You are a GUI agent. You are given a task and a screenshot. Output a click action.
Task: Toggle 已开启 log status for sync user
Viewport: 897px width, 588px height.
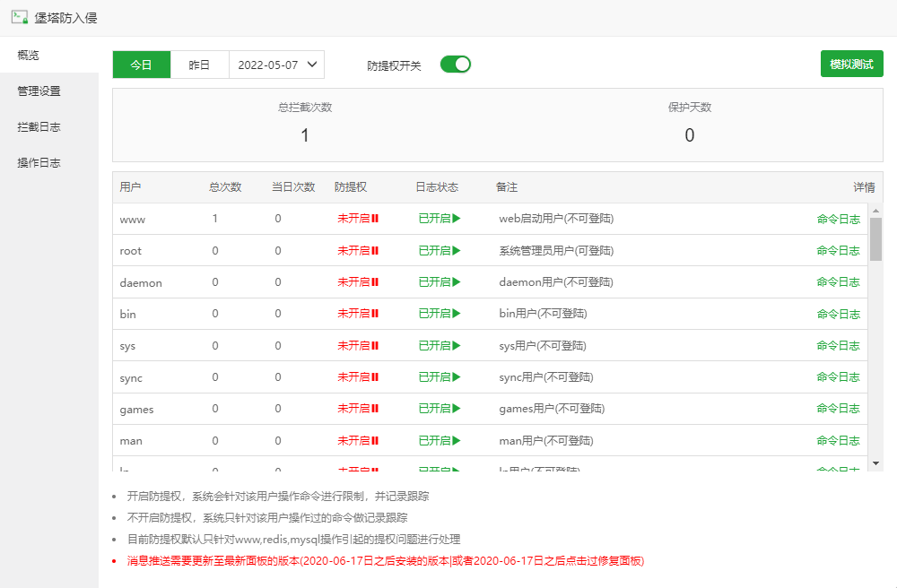click(440, 377)
